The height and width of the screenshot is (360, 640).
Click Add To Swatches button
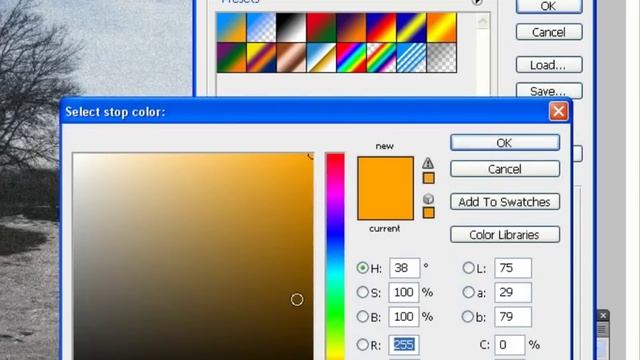click(505, 202)
